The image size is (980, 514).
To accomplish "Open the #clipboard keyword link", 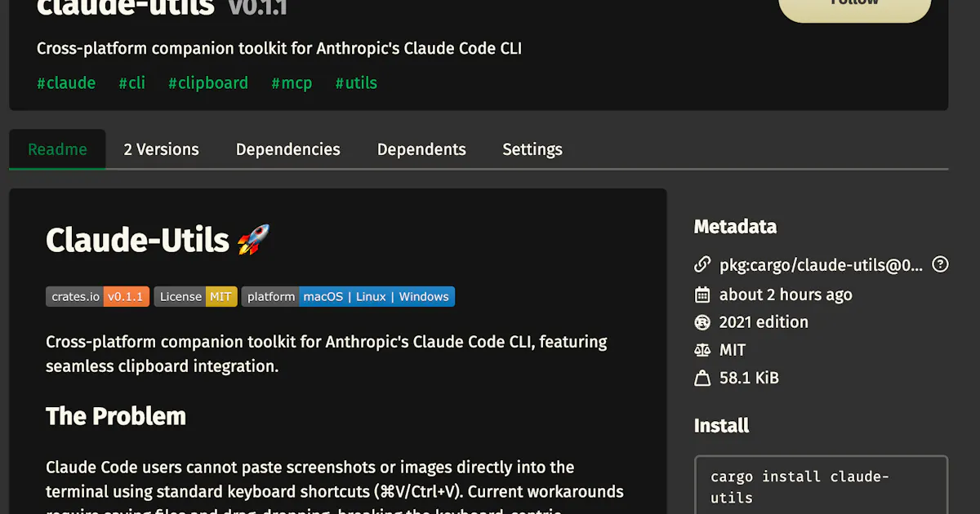I will coord(208,83).
